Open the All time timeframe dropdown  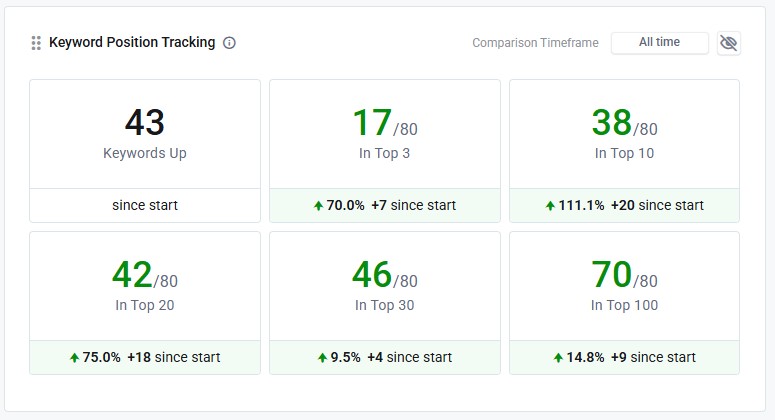(x=659, y=43)
